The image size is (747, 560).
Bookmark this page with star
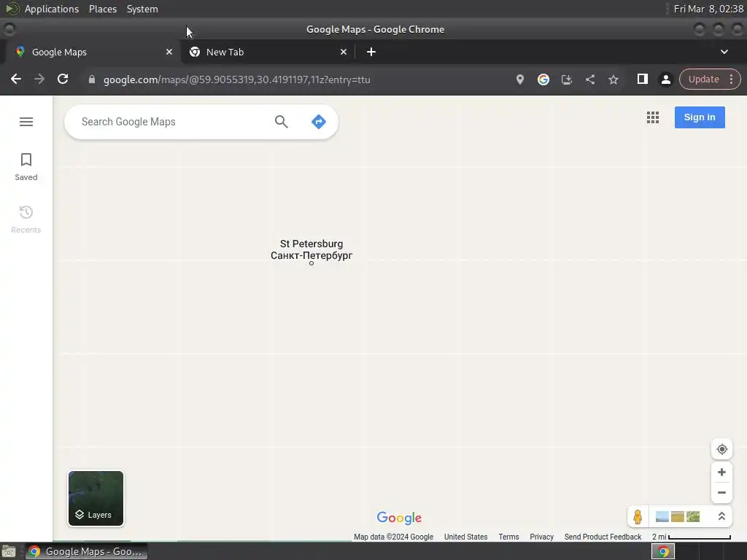[x=613, y=79]
